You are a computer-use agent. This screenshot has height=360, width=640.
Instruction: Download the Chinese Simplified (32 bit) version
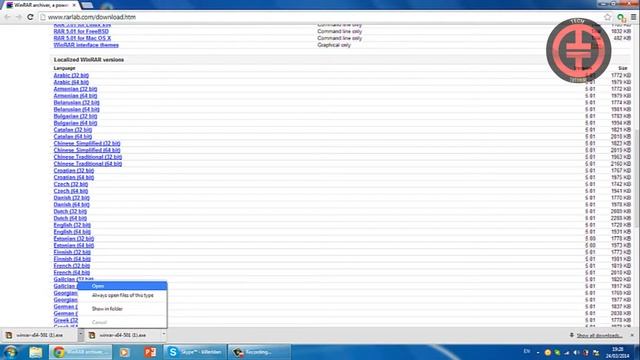[87, 143]
